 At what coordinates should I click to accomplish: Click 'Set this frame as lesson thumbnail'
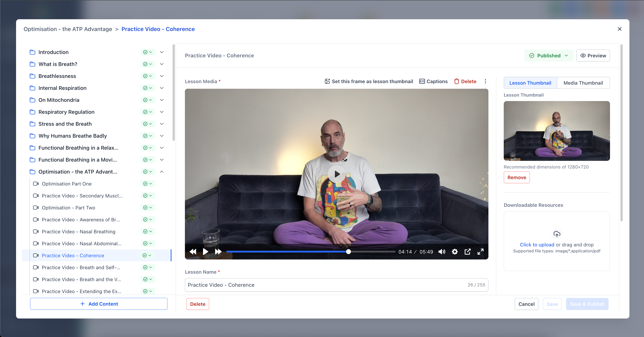pos(369,81)
